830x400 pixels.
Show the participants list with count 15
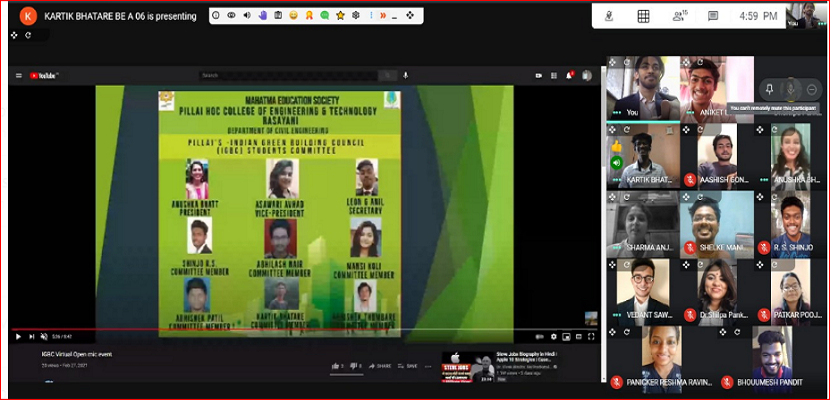679,16
